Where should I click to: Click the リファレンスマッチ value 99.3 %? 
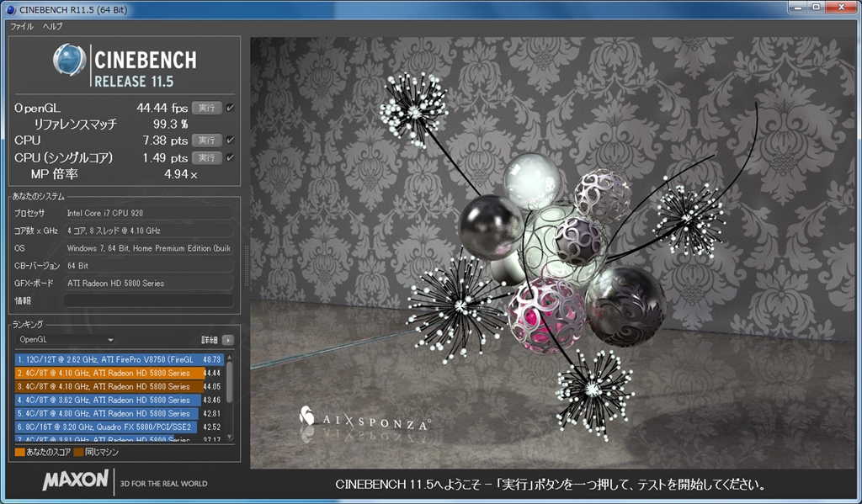tap(170, 125)
